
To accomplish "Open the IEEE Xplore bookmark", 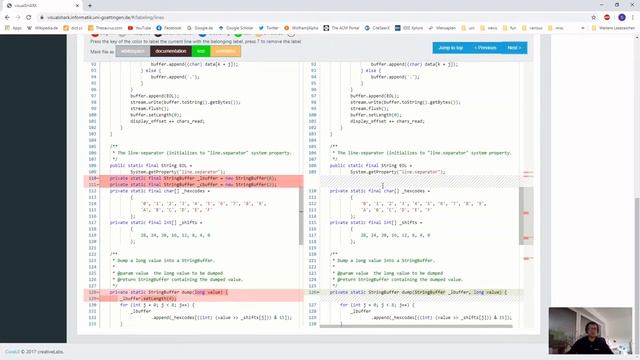I will (409, 28).
